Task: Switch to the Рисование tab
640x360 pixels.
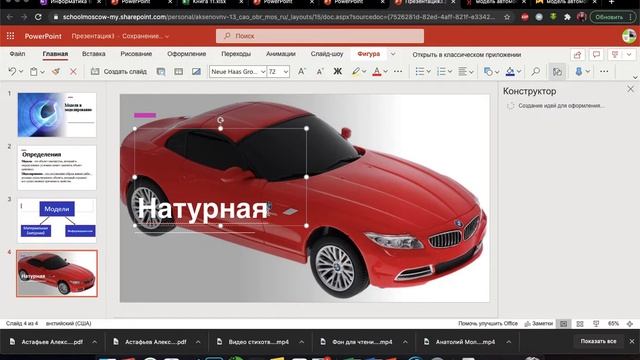Action: tap(136, 54)
